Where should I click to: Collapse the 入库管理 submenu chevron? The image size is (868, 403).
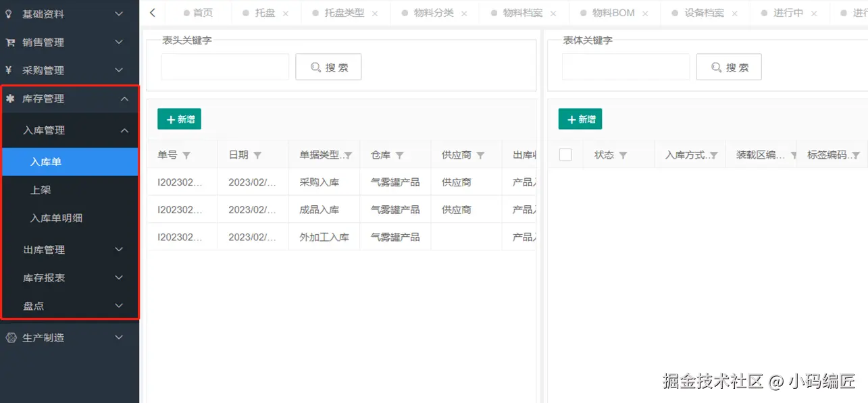point(124,130)
